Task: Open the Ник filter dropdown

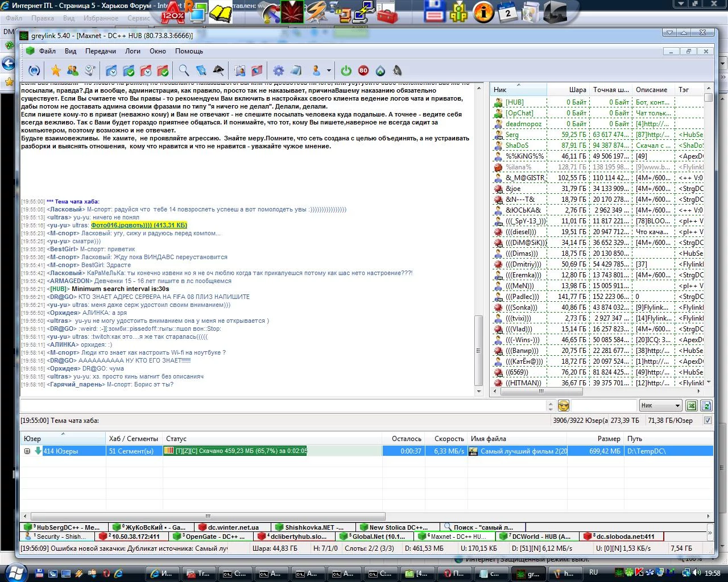Action: click(x=660, y=405)
